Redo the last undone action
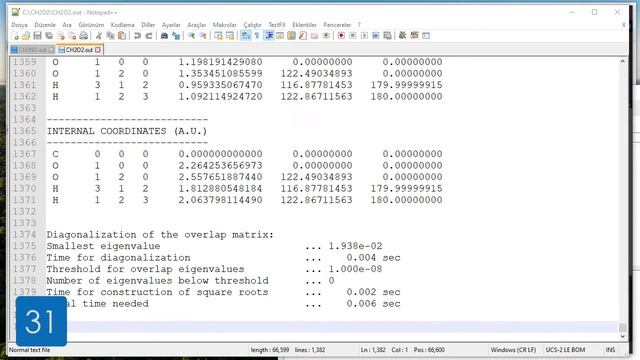 coord(149,36)
